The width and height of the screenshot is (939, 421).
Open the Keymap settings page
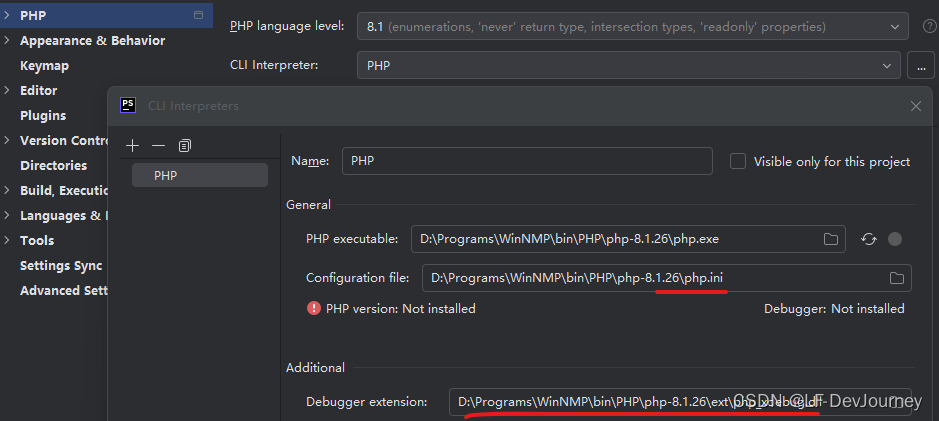click(44, 66)
